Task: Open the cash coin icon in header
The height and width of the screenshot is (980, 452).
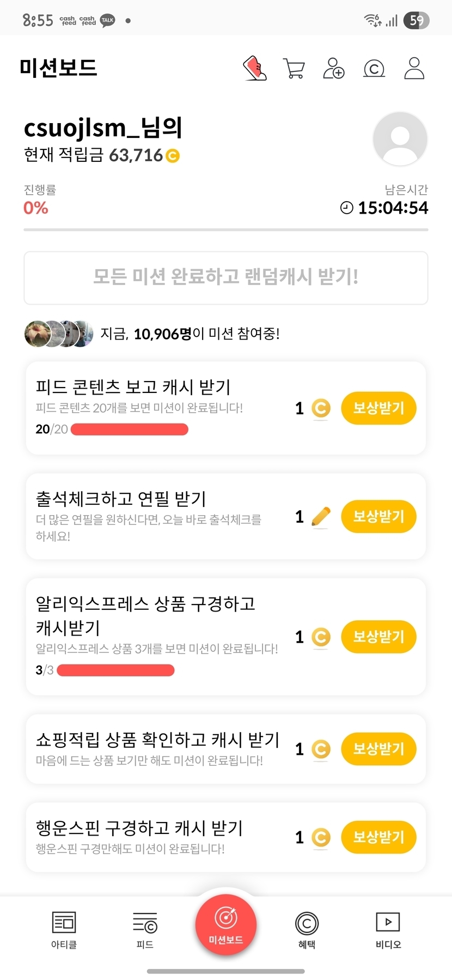Action: tap(374, 69)
